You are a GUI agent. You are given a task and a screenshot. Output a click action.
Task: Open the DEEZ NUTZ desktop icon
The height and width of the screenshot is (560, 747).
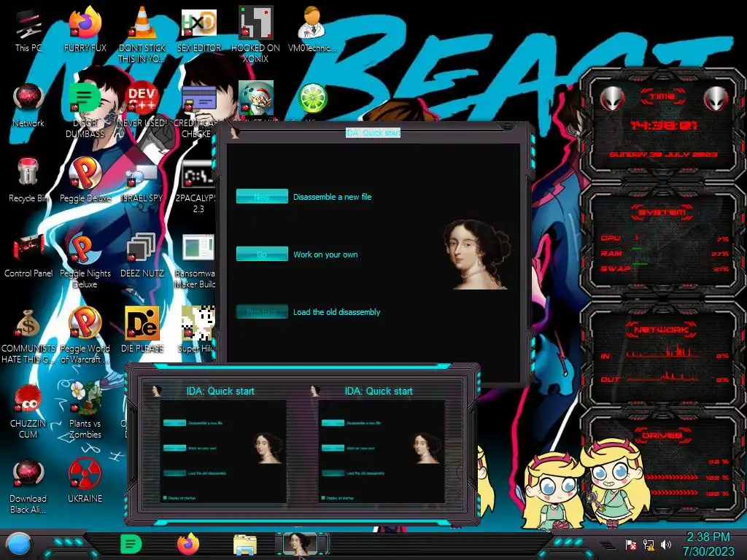tap(142, 256)
